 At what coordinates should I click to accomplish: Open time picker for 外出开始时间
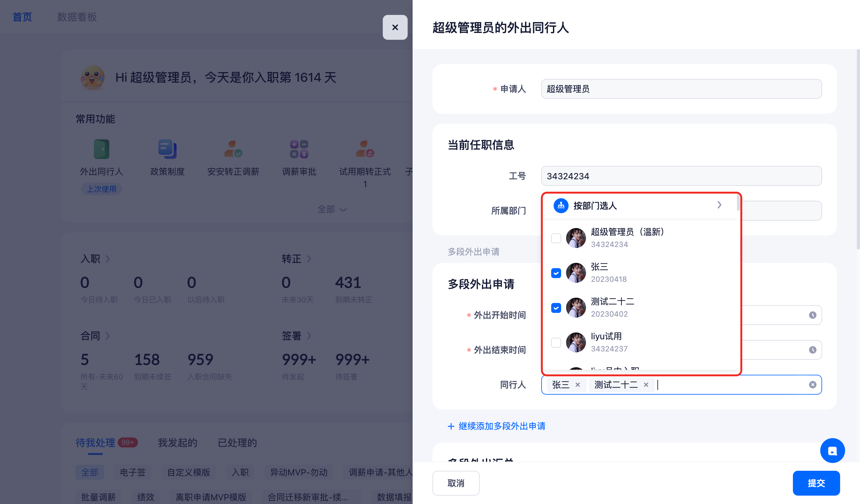pos(812,315)
